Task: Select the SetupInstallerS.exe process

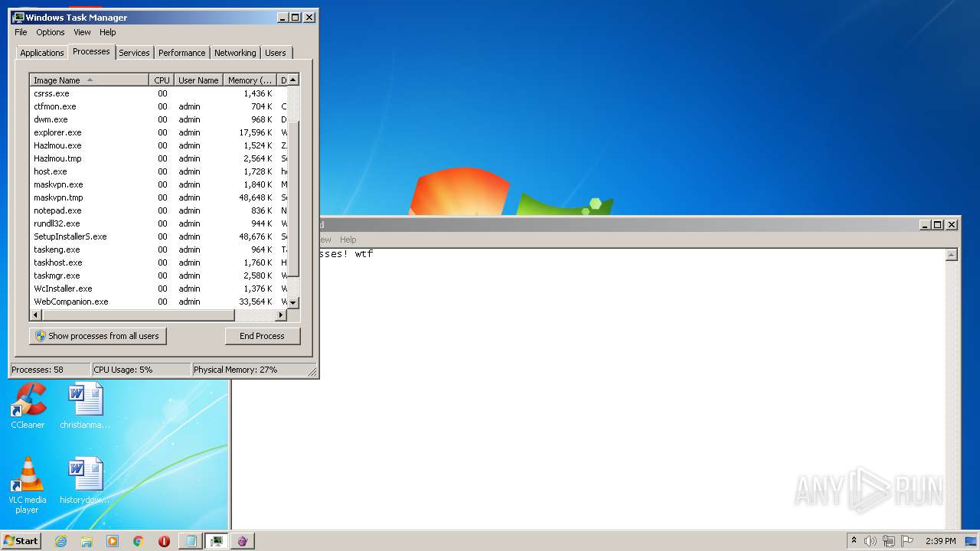Action: (158, 236)
